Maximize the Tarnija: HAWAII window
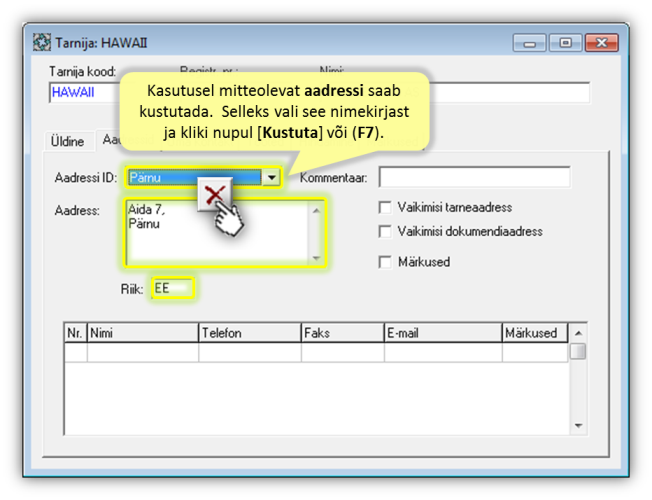 565,43
